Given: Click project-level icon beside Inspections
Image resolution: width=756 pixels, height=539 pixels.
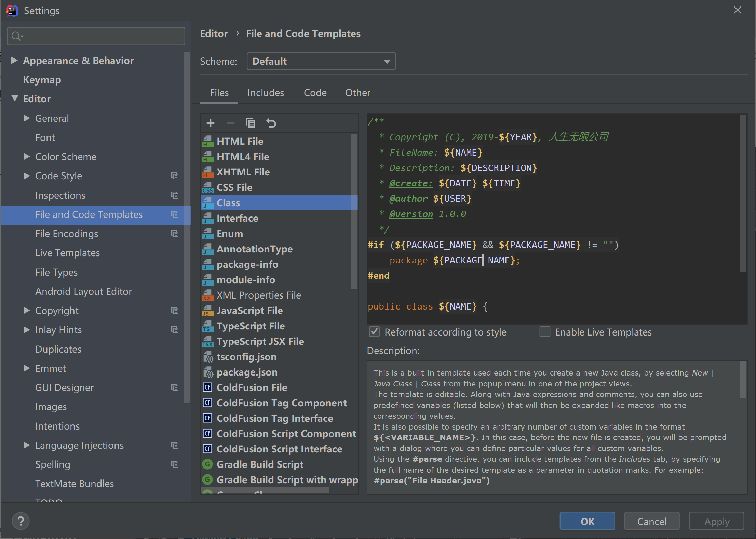Looking at the screenshot, I should coord(175,195).
